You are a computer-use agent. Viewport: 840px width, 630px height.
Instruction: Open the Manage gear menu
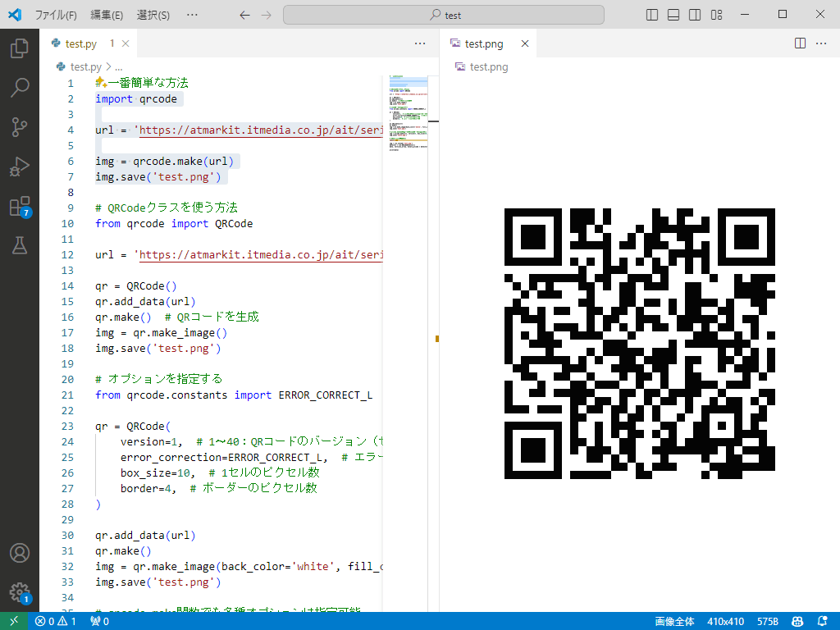pos(20,592)
